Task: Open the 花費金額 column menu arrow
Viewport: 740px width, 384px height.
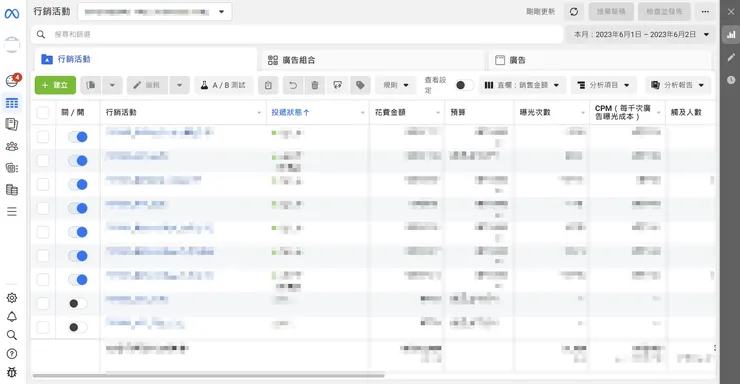Action: pyautogui.click(x=438, y=113)
